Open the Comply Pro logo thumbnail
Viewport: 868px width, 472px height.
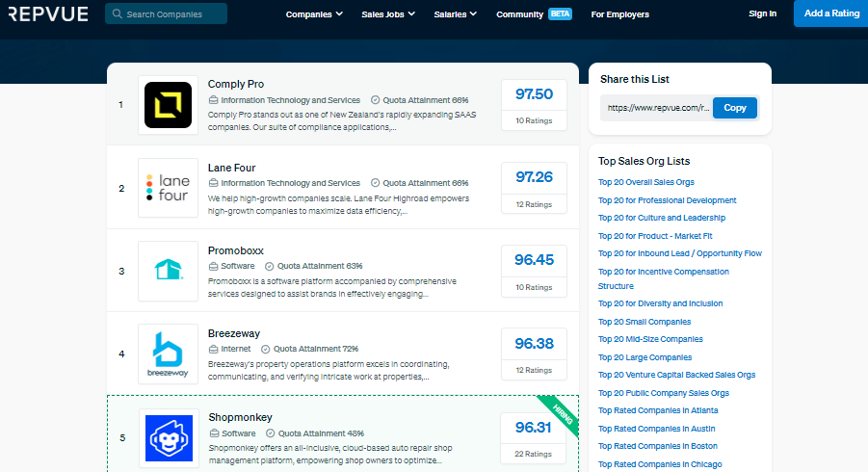coord(168,105)
